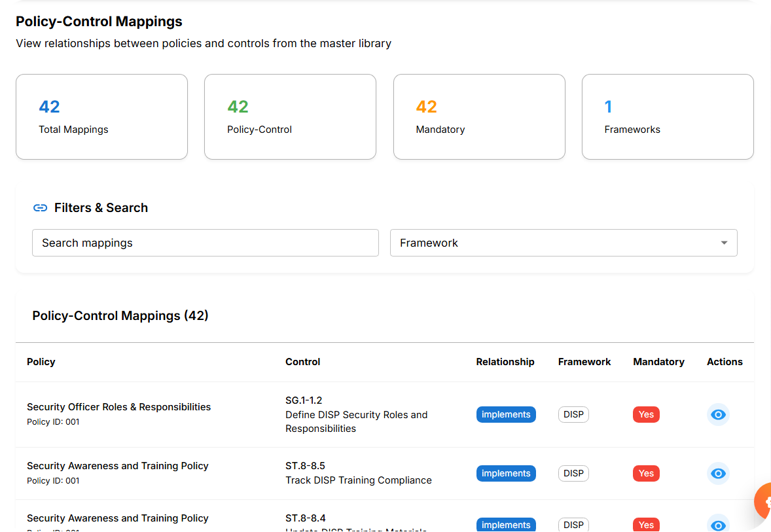Screen dimensions: 771x532
Task: Click Track DISP Training Compliance text
Action: (359, 480)
